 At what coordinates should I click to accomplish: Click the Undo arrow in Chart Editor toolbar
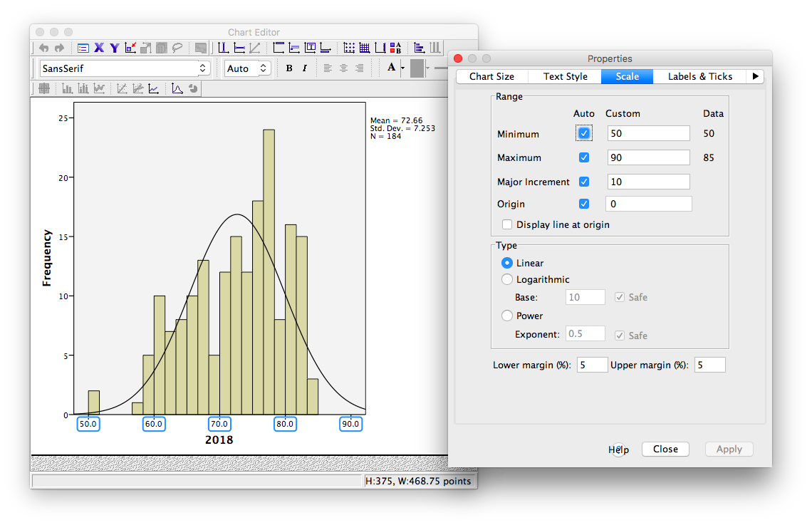coord(44,48)
